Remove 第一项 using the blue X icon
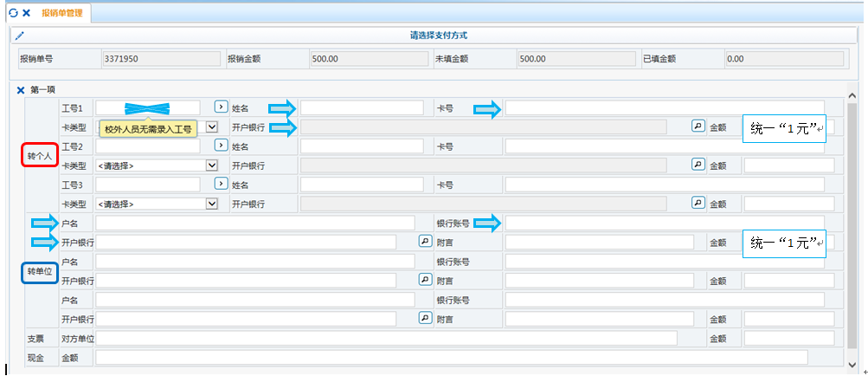Screen dimensions: 868x376 [21, 89]
